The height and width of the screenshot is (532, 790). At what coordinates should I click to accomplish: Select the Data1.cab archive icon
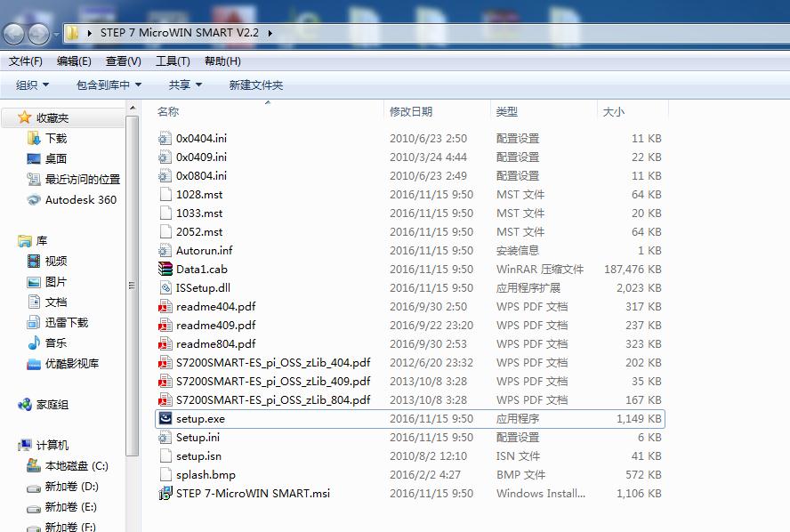coord(165,269)
